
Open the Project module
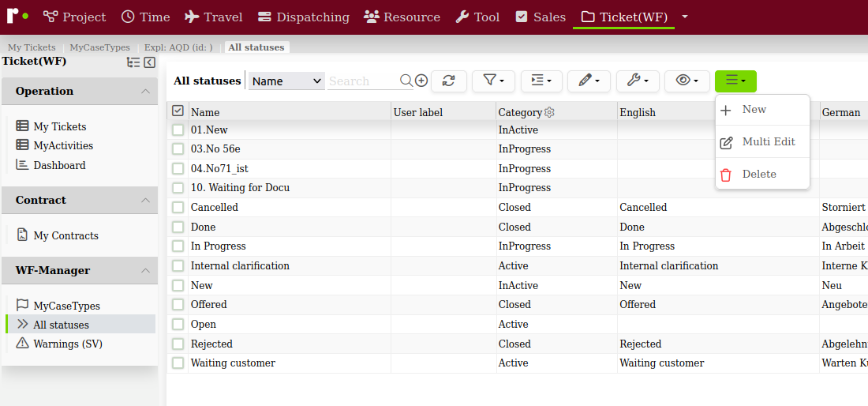tap(74, 17)
